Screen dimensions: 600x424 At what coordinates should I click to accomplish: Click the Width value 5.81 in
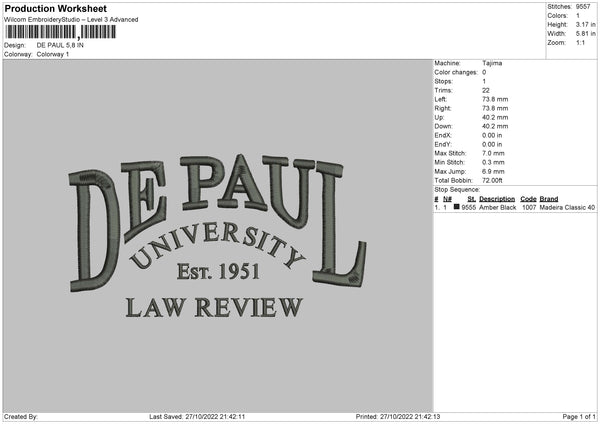coord(585,34)
